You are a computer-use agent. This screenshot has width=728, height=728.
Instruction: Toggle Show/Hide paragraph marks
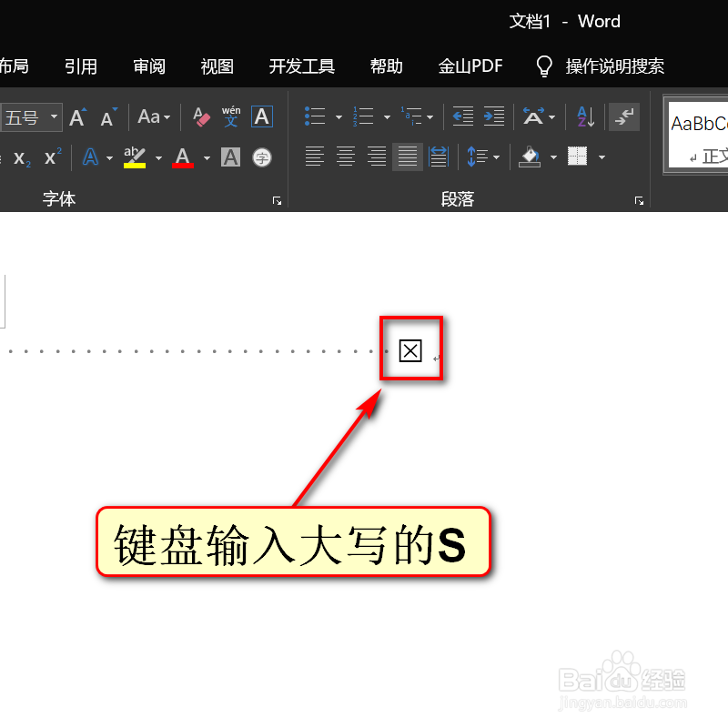pos(626,117)
